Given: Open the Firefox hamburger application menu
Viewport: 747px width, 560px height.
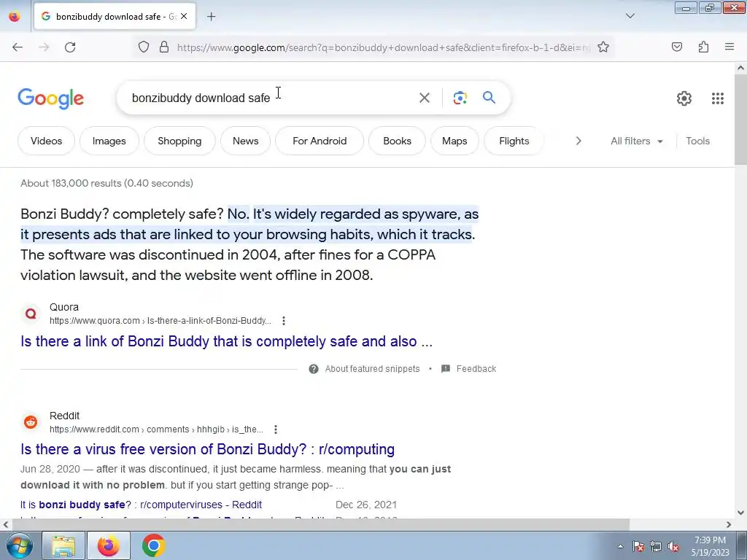Looking at the screenshot, I should click(x=729, y=47).
